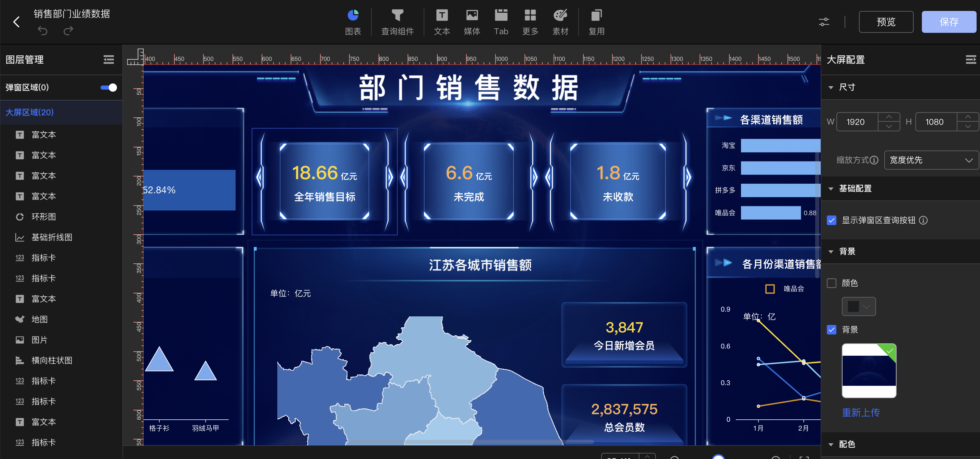980x459 pixels.
Task: Select the 图片 image layer
Action: 61,340
